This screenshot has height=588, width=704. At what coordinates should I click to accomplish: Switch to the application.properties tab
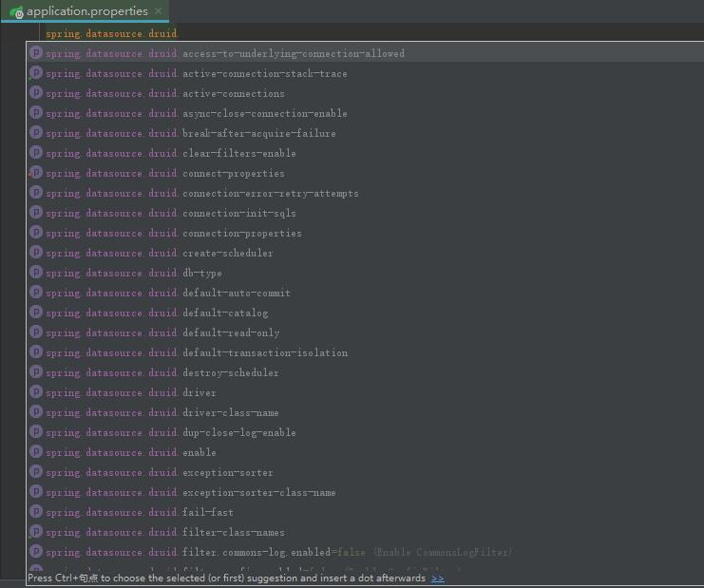point(86,11)
